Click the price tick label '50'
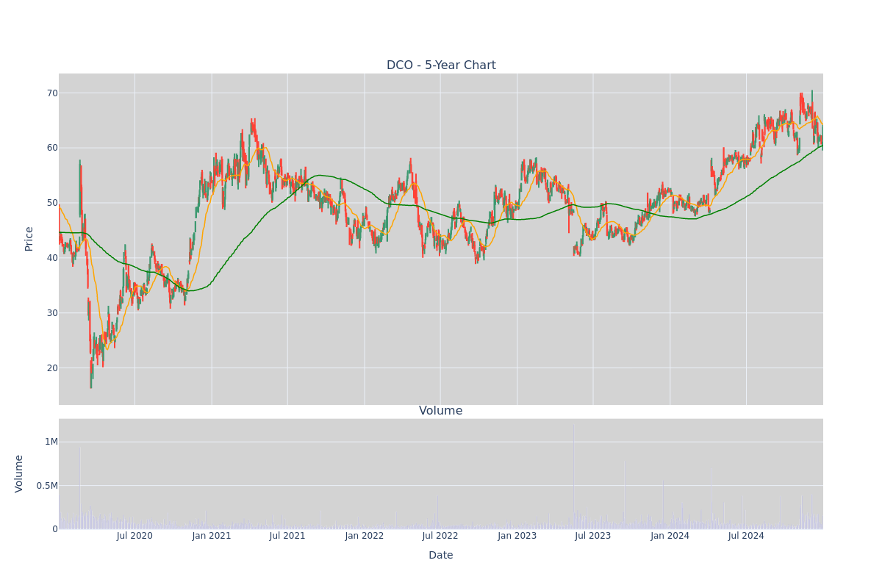 52,203
